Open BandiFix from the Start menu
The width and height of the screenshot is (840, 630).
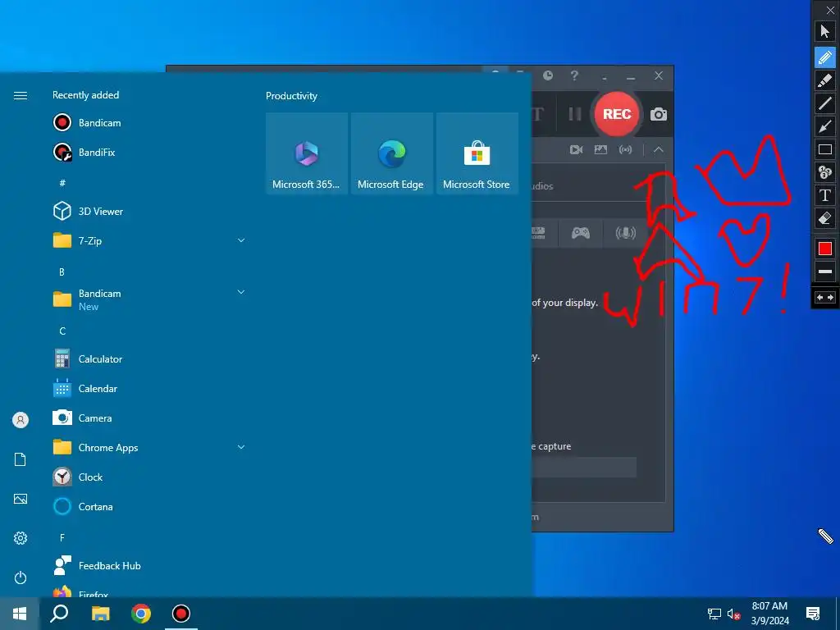(x=149, y=152)
